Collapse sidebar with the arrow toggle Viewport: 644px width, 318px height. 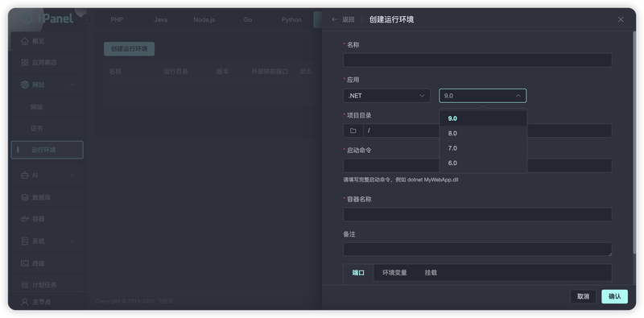pyautogui.click(x=86, y=19)
